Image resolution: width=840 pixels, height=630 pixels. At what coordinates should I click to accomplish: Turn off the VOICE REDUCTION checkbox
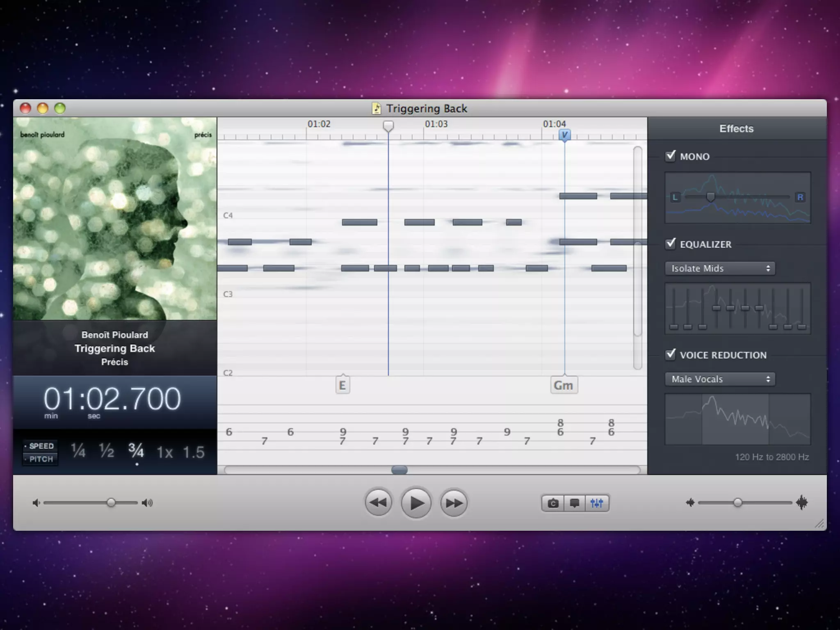click(671, 354)
